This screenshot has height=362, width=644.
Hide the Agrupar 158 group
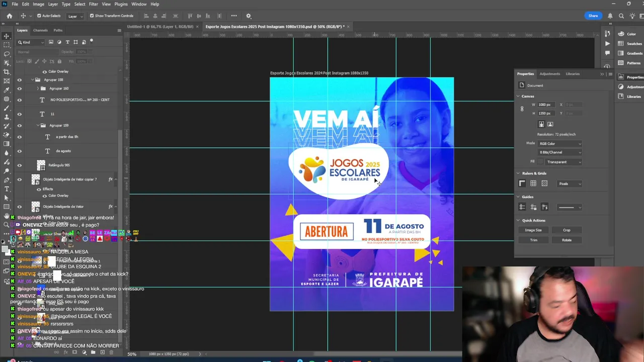(x=20, y=80)
